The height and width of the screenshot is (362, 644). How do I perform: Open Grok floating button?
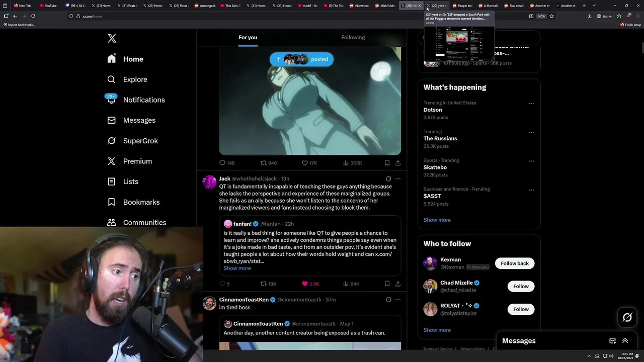(627, 317)
